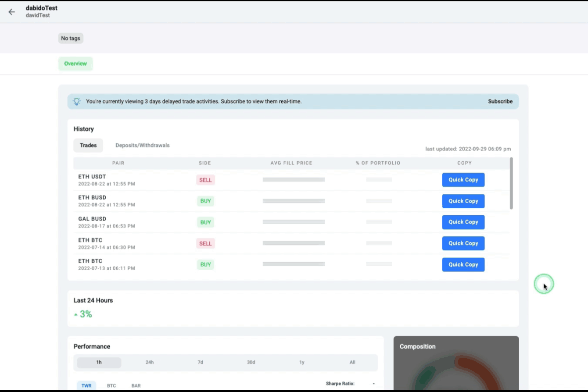Go back with the left arrow icon

coord(12,12)
